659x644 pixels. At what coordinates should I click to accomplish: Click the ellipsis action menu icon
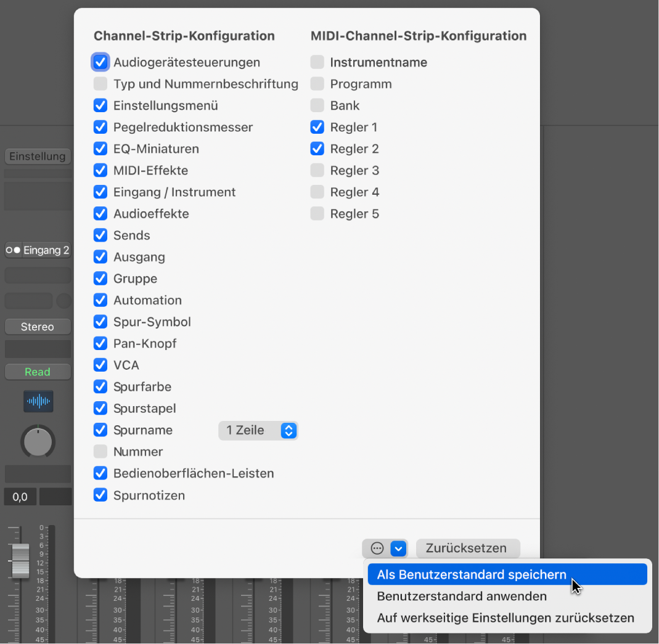377,548
